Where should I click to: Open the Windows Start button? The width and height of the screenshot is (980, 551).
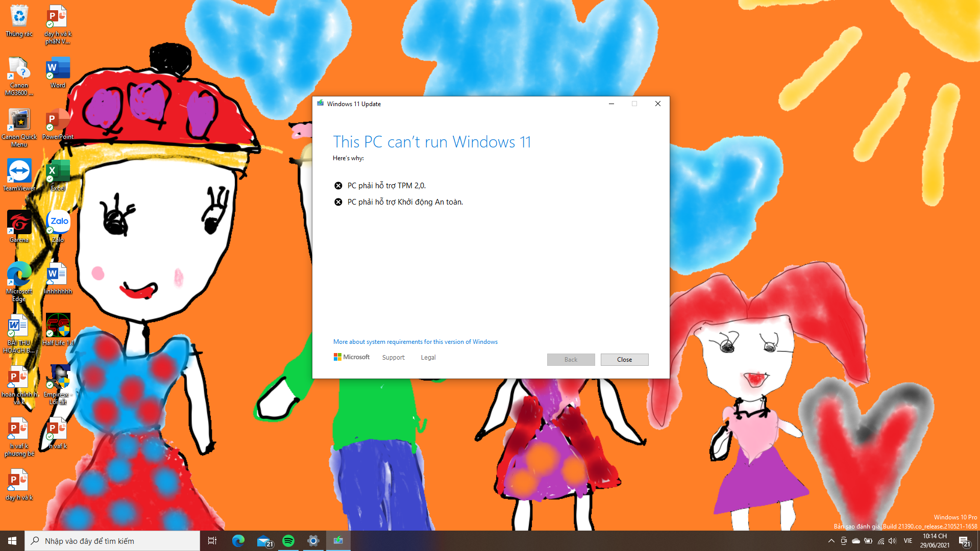coord(12,541)
